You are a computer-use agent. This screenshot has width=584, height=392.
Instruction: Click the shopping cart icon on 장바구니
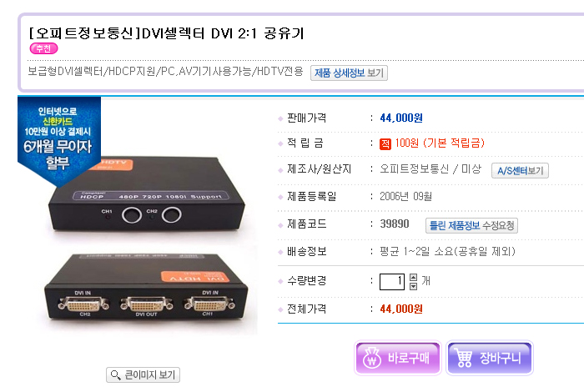point(464,359)
